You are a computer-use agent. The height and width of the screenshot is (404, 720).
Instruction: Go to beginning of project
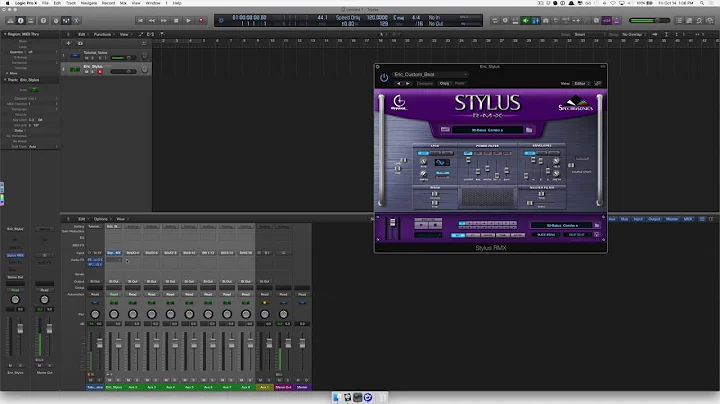[141, 21]
